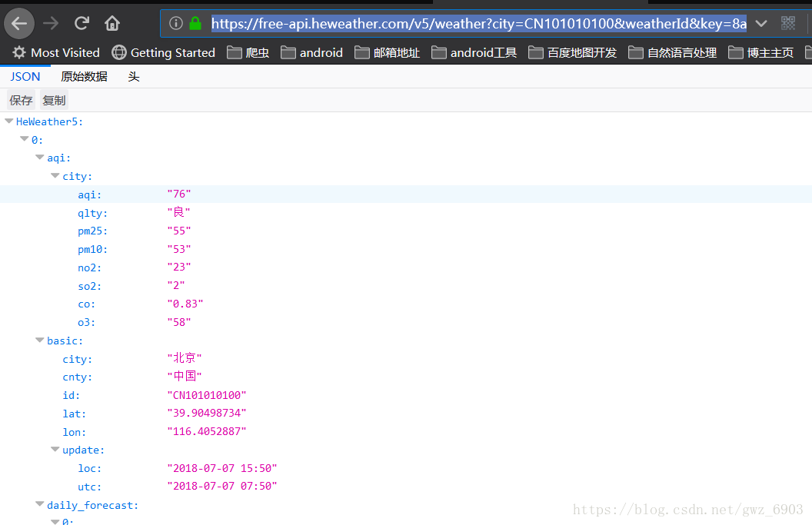Collapse the 0: array node under HeWeather5
The height and width of the screenshot is (525, 812).
25,139
